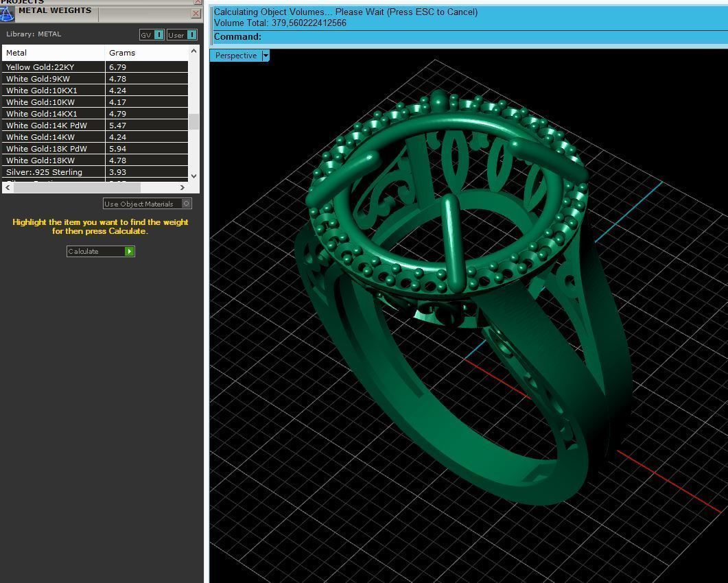Click the 5.94 grams value
This screenshot has width=728, height=583.
(117, 149)
